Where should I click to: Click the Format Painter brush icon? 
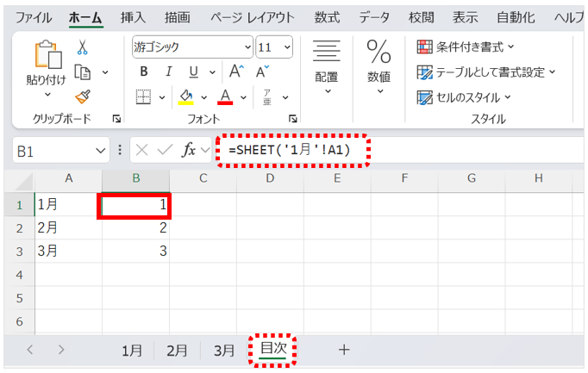point(83,96)
